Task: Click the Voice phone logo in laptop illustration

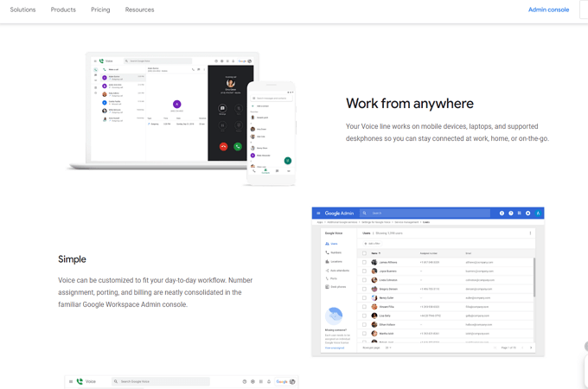Action: pyautogui.click(x=101, y=61)
